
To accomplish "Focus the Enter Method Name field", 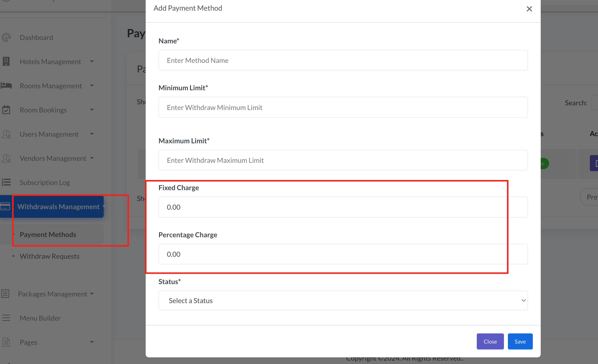I will click(x=343, y=60).
